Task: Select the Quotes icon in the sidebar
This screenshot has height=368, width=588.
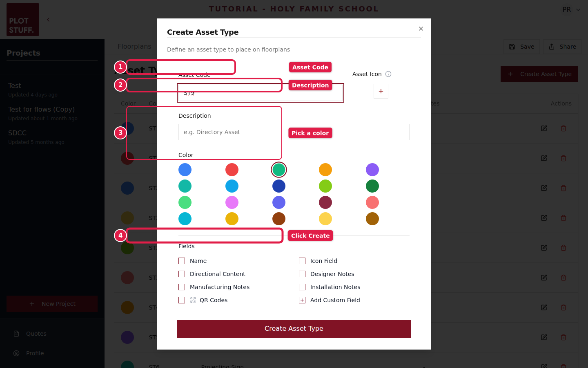Action: 16,333
